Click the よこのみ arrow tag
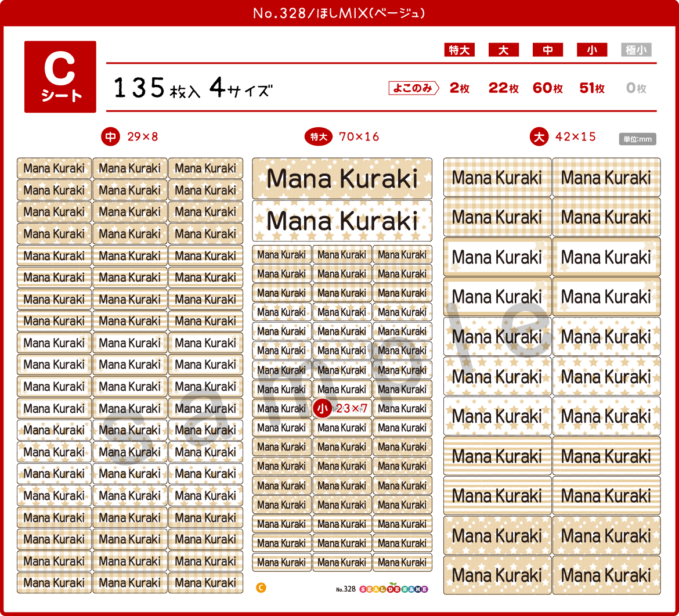The width and height of the screenshot is (679, 616). pos(414,88)
